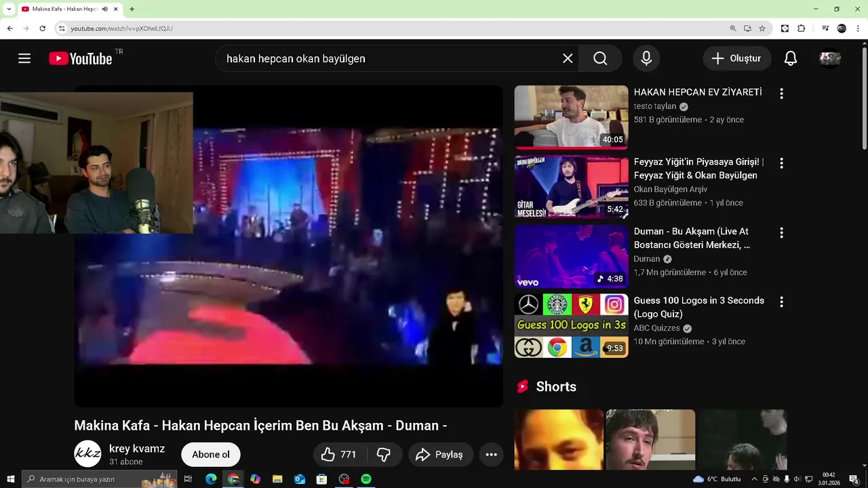Bookmark this page with the star

coord(762,28)
